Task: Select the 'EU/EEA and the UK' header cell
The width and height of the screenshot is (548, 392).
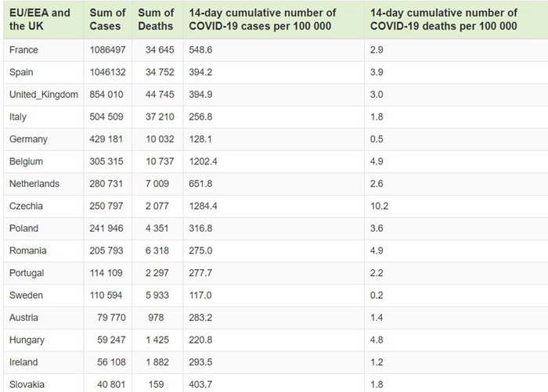Action: click(x=39, y=20)
